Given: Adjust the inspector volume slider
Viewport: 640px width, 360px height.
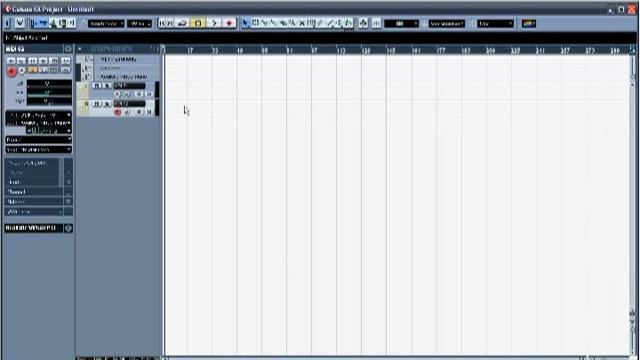Looking at the screenshot, I should [49, 84].
